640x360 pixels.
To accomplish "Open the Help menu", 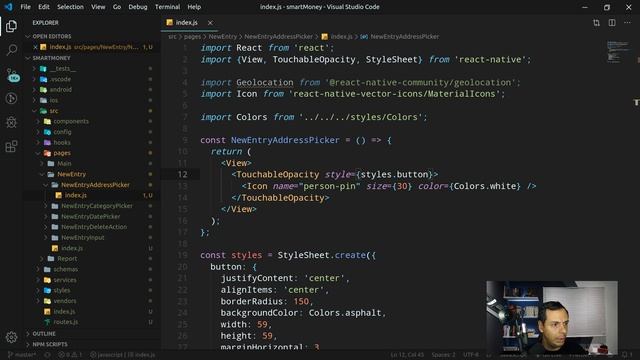I will [x=194, y=7].
